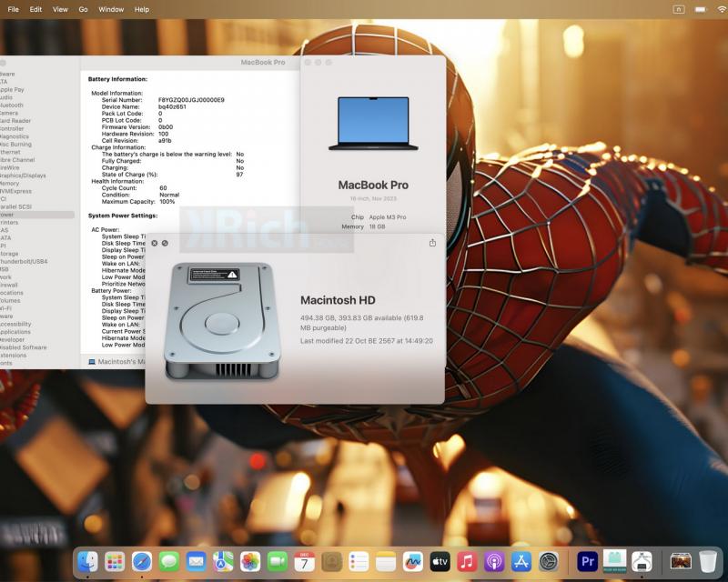Image resolution: width=728 pixels, height=582 pixels.
Task: Open System Settings gear in the dock
Action: (549, 562)
